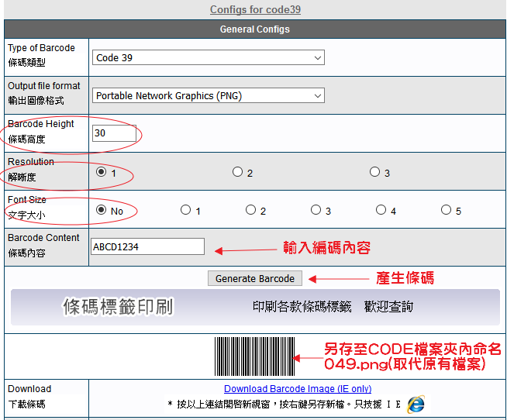Viewport: 507px width, 420px height.
Task: Click the Internet Explorer logo icon
Action: coord(416,405)
